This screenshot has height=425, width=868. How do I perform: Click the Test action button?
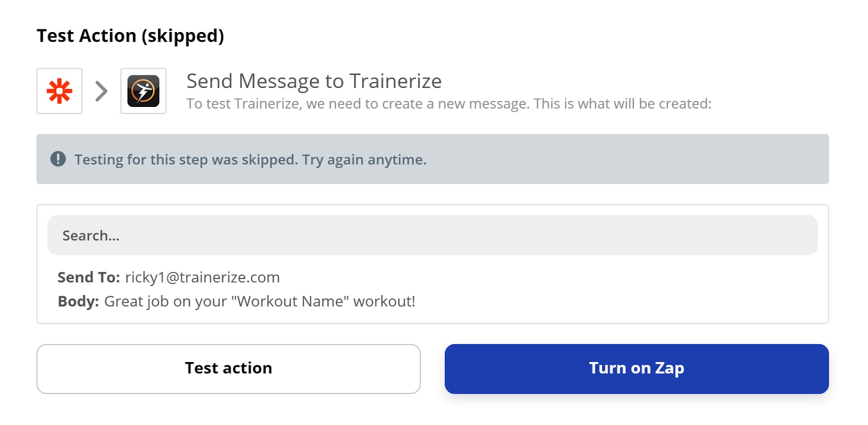228,369
